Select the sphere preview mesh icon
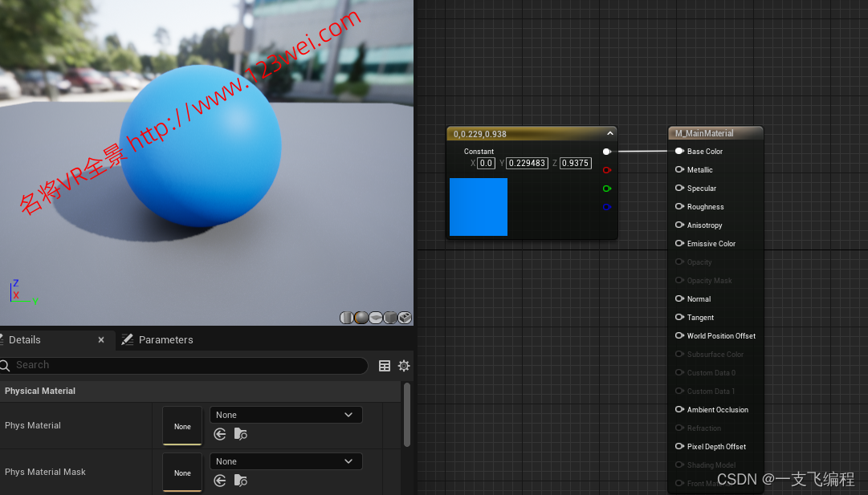Screen dimensions: 868x495 [x=361, y=318]
